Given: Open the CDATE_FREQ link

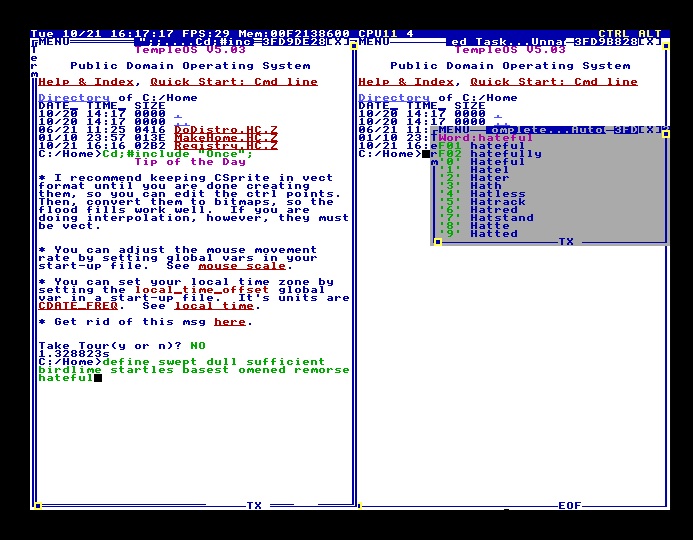Looking at the screenshot, I should (x=78, y=306).
